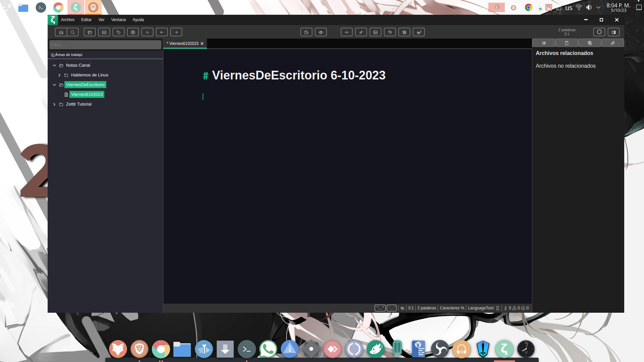Screen dimensions: 644x362
Task: Toggle readability mode eye icon in toolbar
Action: (321, 32)
